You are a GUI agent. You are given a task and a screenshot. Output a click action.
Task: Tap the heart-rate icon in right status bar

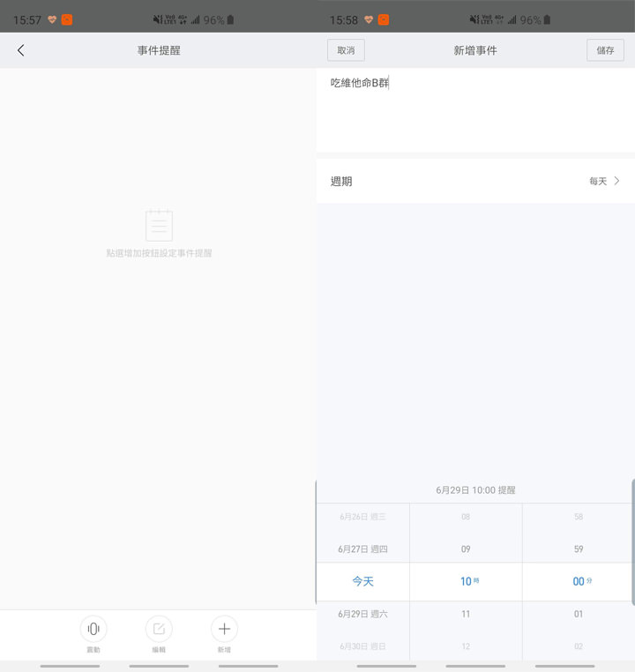pyautogui.click(x=369, y=19)
